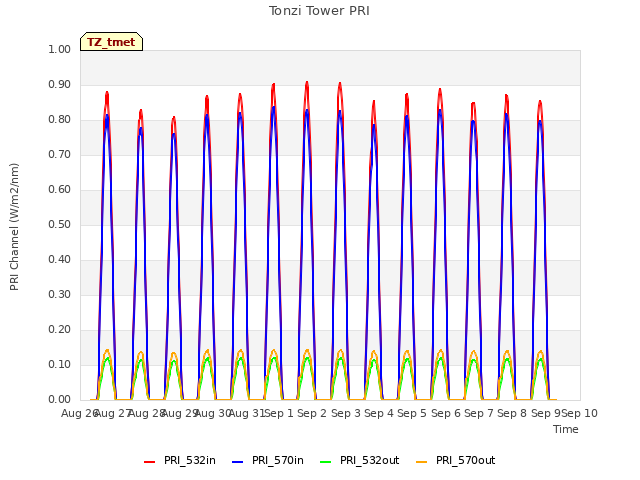Screen dimensions: 640x480
Task: Click the 0.80 y-axis tick value
Action: coord(60,120)
